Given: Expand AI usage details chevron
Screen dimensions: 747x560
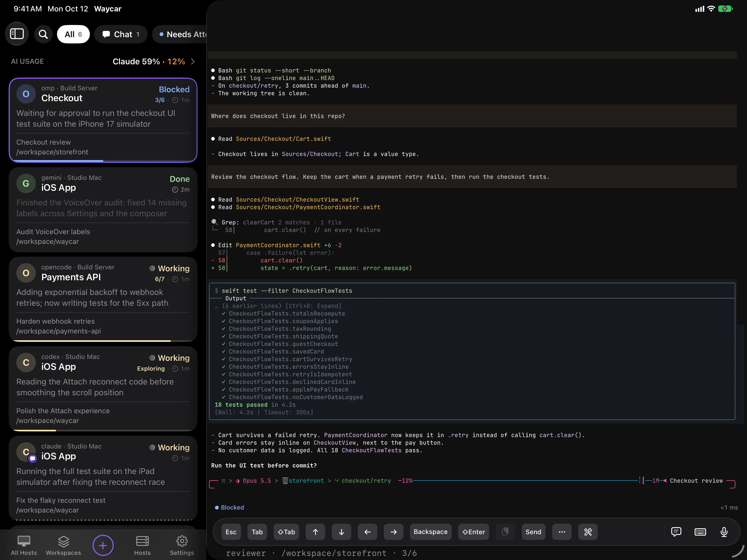Looking at the screenshot, I should coord(193,61).
